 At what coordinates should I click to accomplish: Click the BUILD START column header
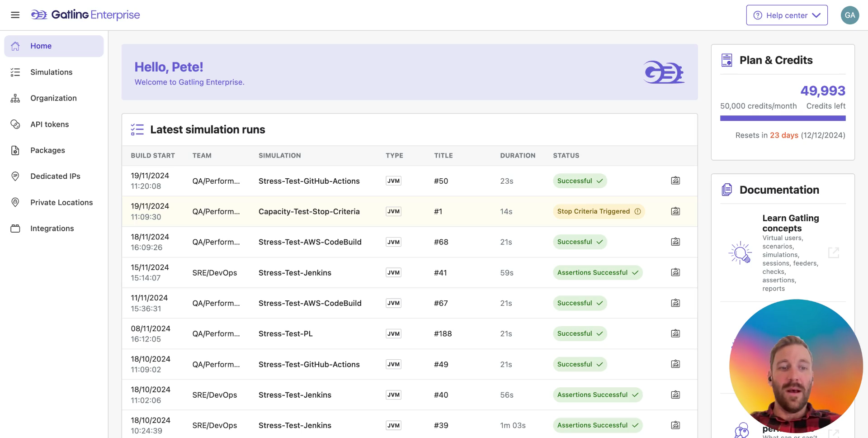[x=153, y=156]
